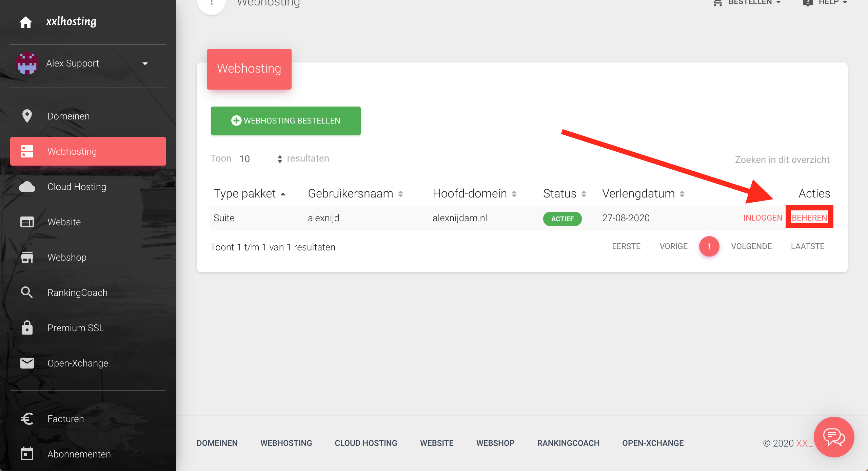The image size is (868, 471).
Task: Open Premium SSL in the sidebar
Action: pyautogui.click(x=88, y=328)
